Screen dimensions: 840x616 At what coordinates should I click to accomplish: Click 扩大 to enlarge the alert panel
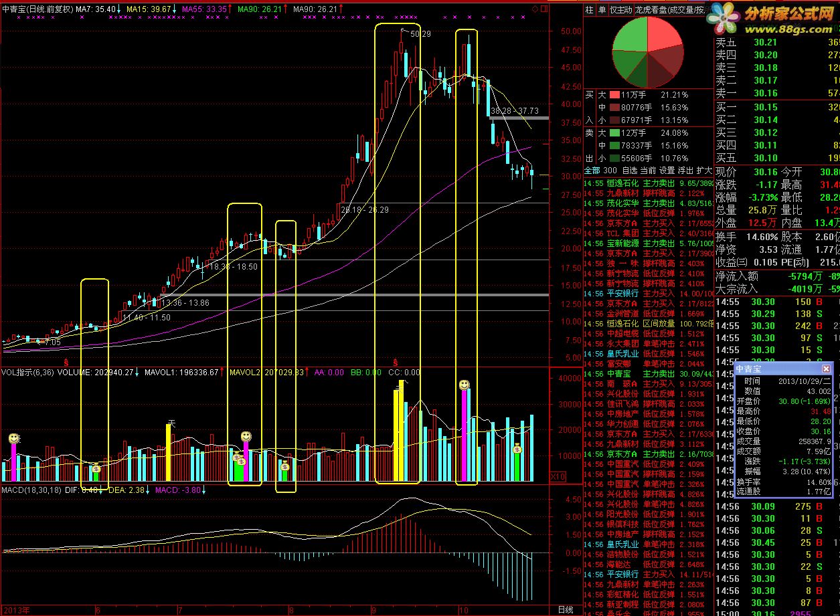[x=703, y=170]
